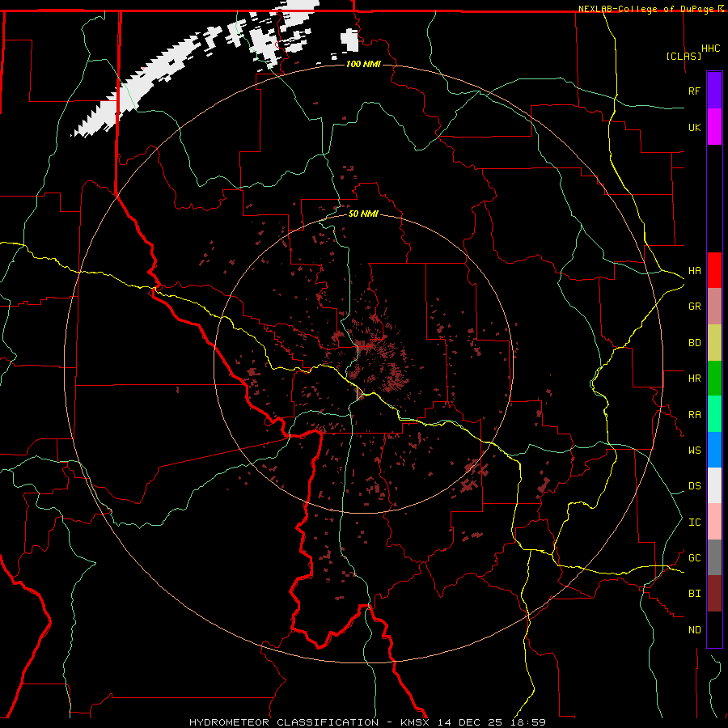The height and width of the screenshot is (728, 728).
Task: Click the 14 DEC 25 date text
Action: coord(470,722)
